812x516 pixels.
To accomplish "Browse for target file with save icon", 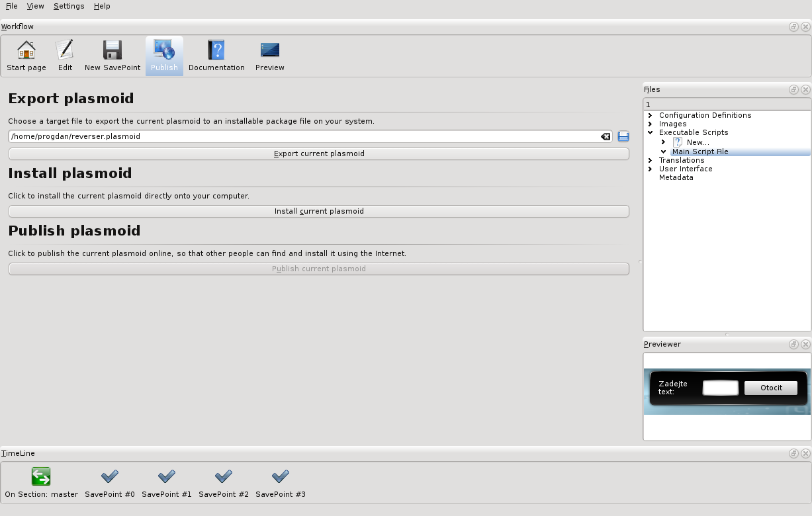I will (623, 136).
